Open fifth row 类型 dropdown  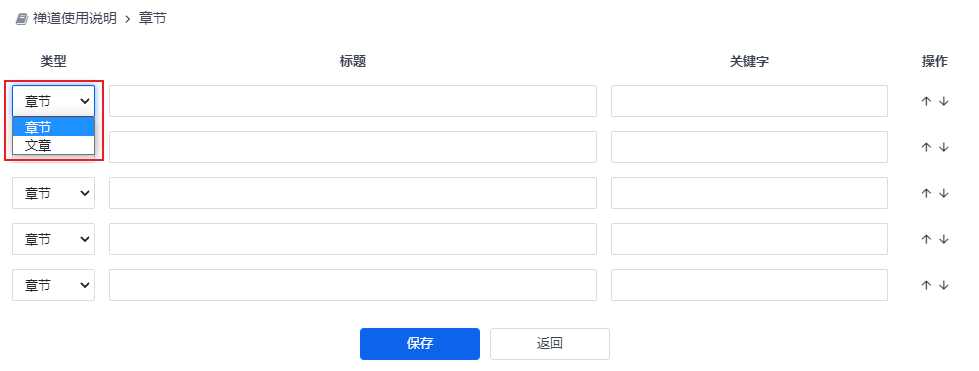coord(54,285)
